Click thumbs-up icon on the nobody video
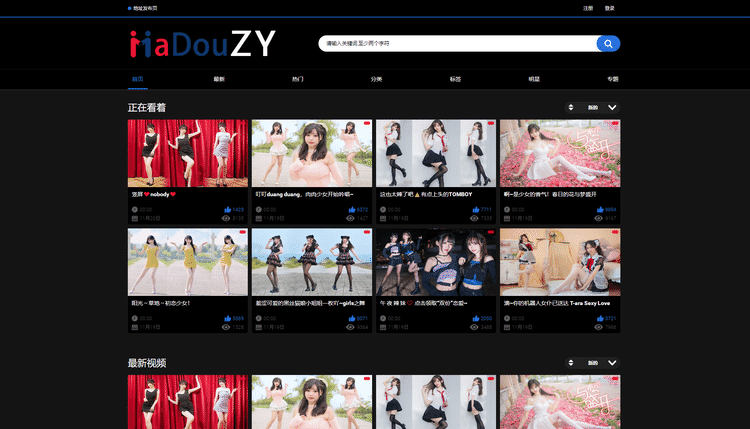This screenshot has height=429, width=750. 225,209
